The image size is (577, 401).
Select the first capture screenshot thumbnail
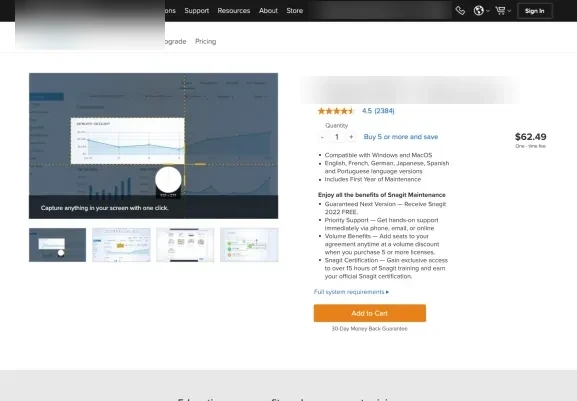tap(57, 245)
